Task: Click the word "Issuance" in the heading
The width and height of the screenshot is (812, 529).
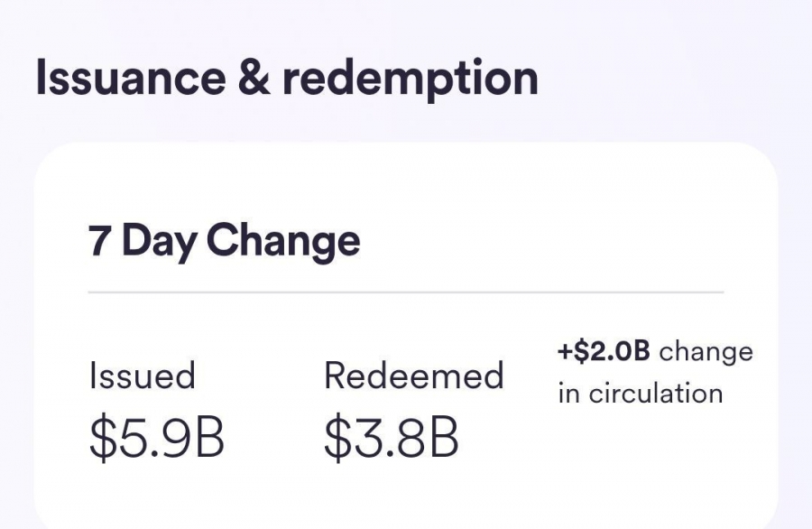Action: [x=129, y=79]
